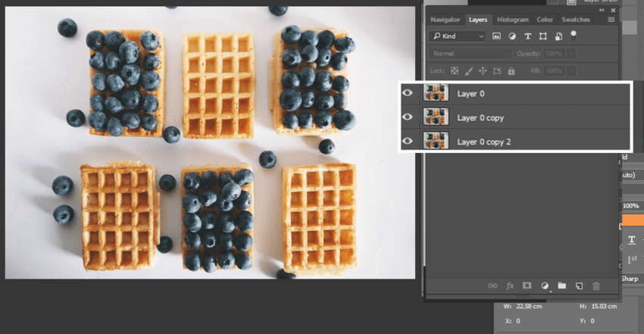Click the link layers icon
This screenshot has width=644, height=334.
[492, 286]
